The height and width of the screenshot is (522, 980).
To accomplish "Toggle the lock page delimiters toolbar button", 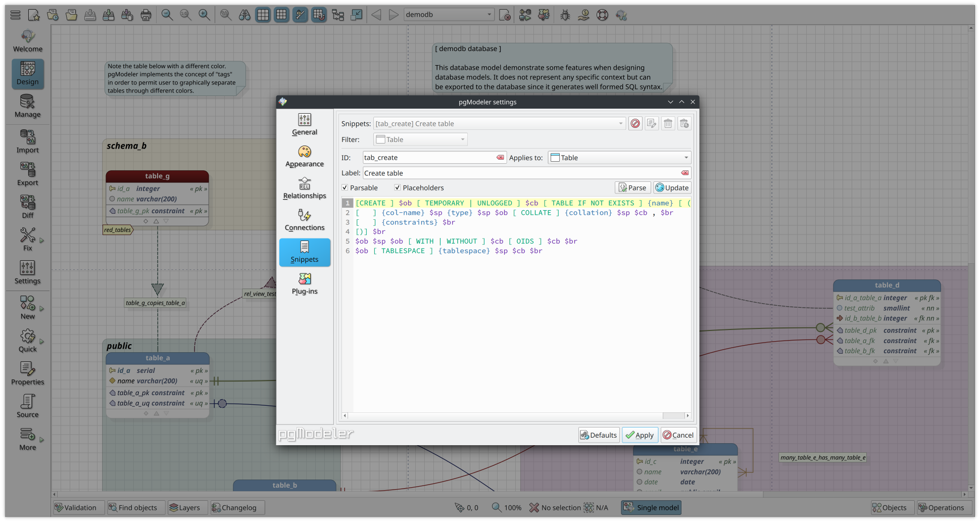I will (300, 15).
